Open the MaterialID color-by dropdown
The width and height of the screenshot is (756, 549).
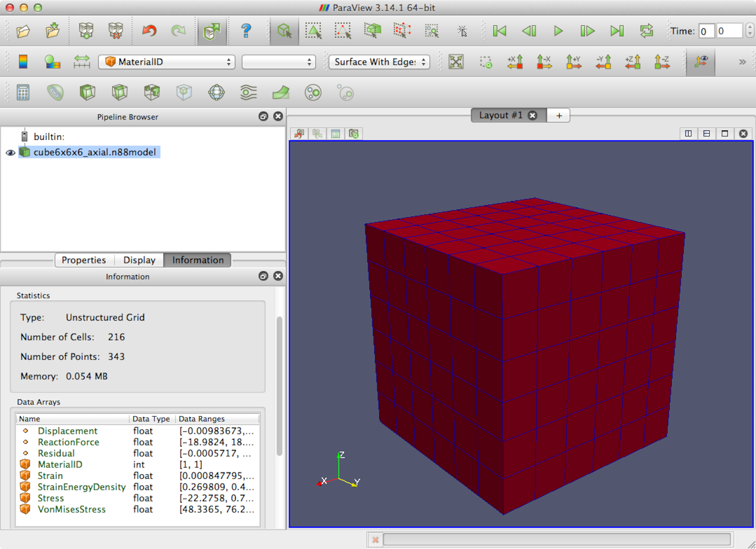click(x=167, y=62)
